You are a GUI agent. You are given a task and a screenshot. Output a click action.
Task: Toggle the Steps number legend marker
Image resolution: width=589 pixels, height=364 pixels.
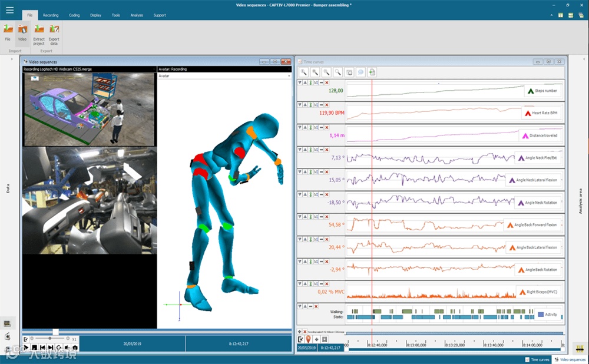(x=530, y=91)
